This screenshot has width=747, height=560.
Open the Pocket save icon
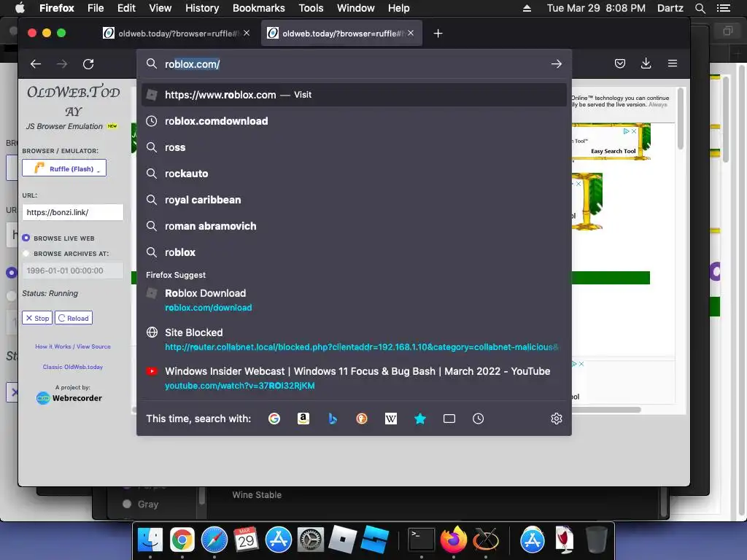(x=620, y=63)
